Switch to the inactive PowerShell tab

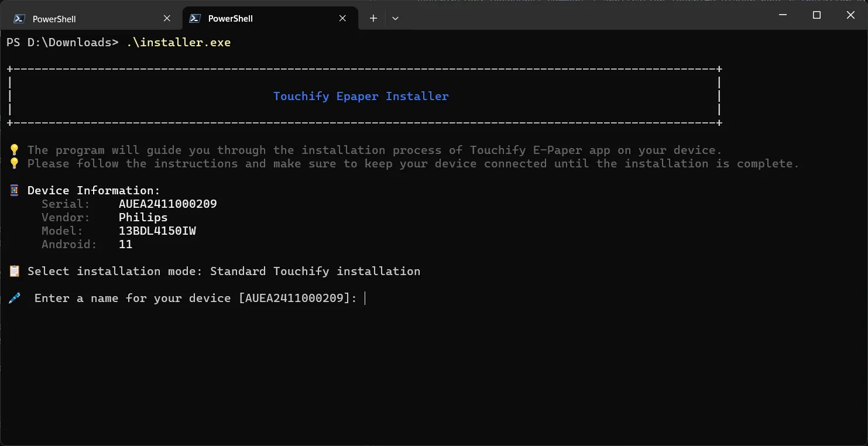(x=94, y=18)
